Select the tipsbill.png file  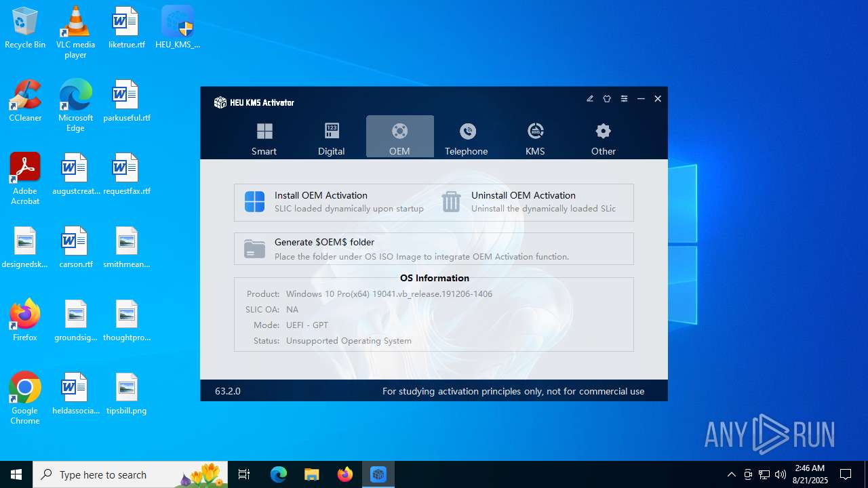126,394
